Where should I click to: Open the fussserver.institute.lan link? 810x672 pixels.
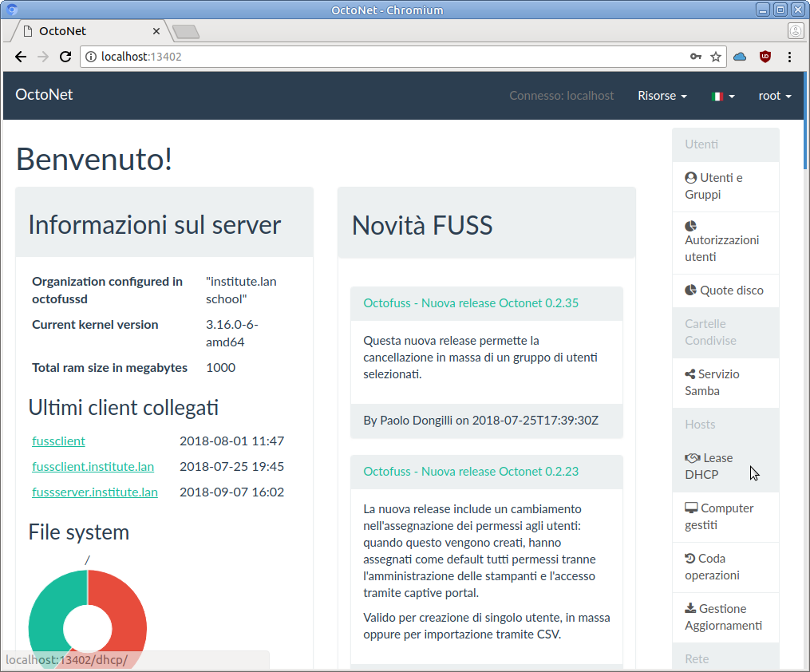[95, 492]
